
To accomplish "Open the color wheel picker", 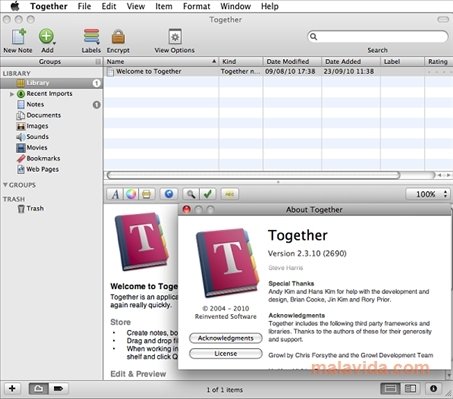I will pyautogui.click(x=131, y=194).
